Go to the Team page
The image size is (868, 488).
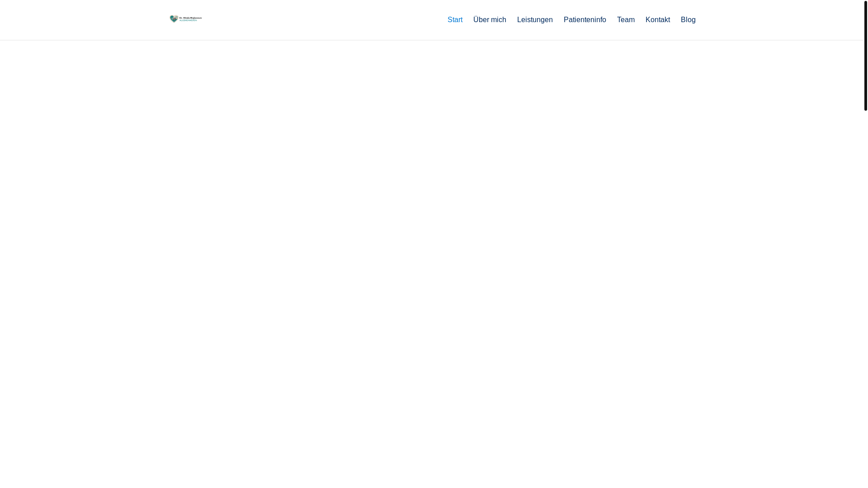626,20
